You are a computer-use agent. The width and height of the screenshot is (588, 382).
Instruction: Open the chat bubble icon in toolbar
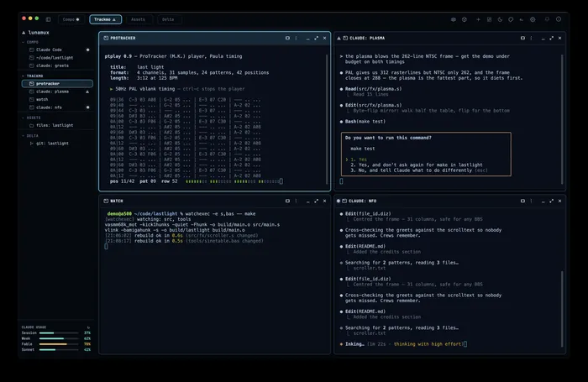[x=511, y=19]
